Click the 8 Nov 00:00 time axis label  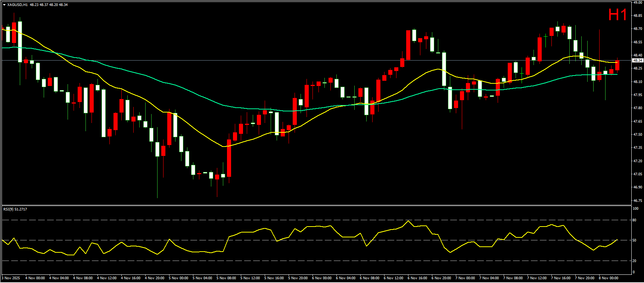click(609, 278)
